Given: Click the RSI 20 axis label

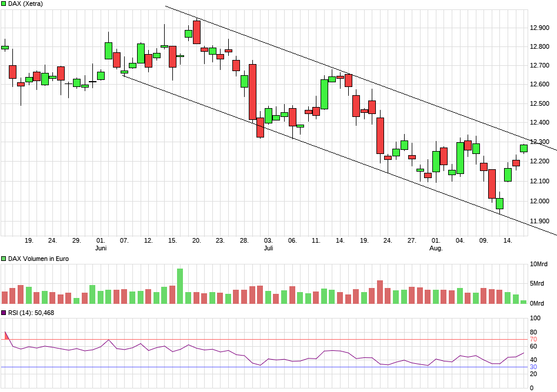Looking at the screenshot, I should 533,374.
